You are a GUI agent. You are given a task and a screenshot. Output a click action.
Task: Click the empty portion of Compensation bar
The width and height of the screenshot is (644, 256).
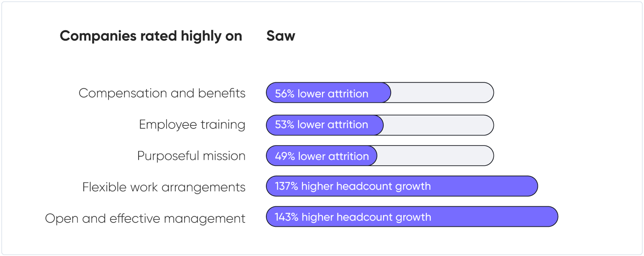pos(442,93)
